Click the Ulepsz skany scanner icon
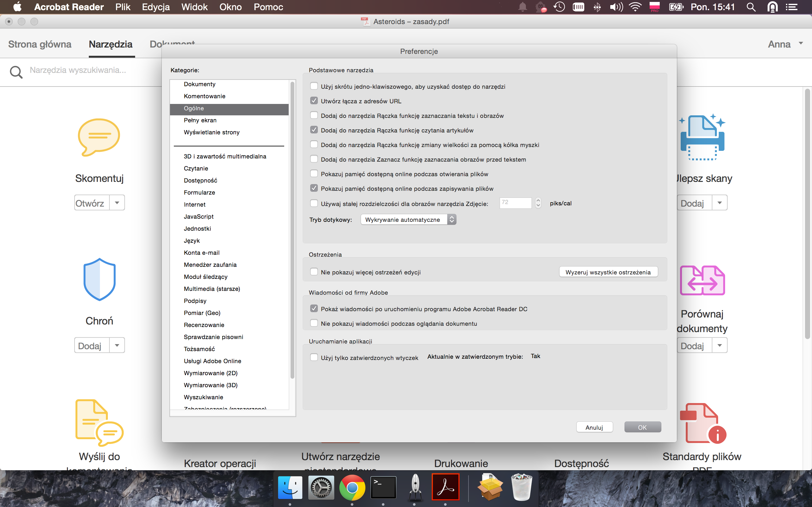 click(702, 138)
